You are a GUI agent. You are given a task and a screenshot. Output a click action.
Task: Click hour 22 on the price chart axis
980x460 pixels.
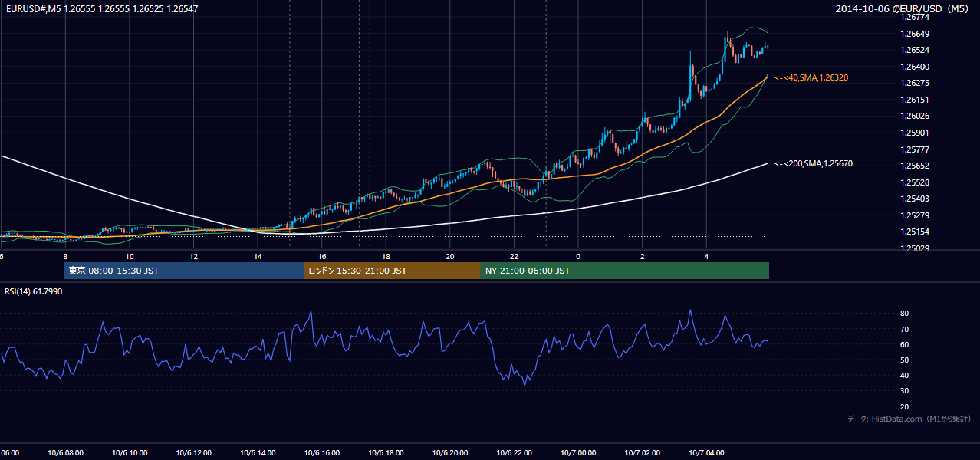pyautogui.click(x=514, y=257)
